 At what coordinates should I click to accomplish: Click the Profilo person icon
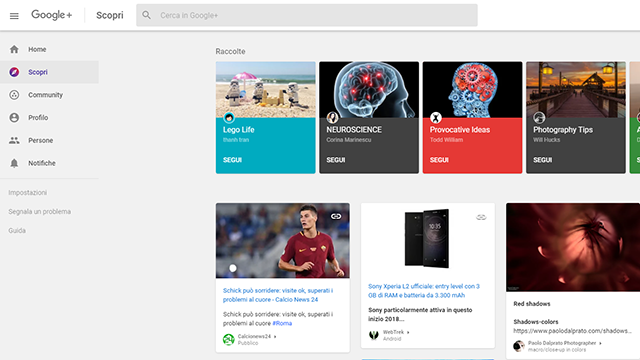pyautogui.click(x=14, y=118)
